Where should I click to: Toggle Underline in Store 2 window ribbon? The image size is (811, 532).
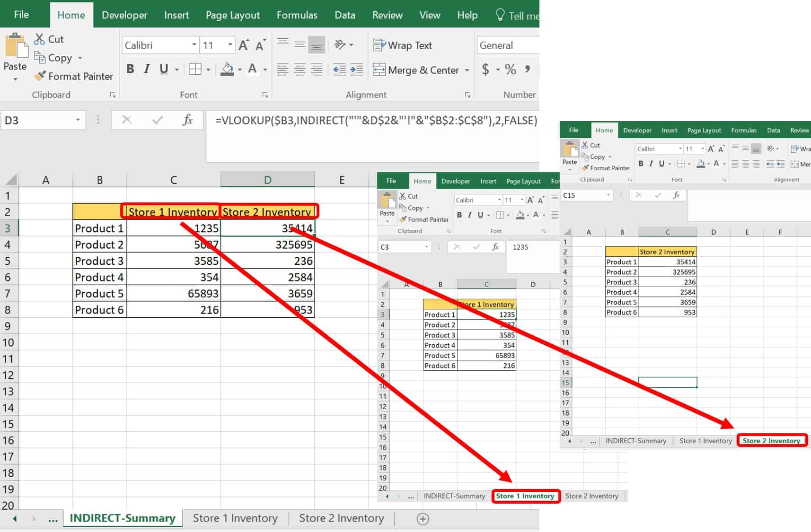pyautogui.click(x=661, y=164)
